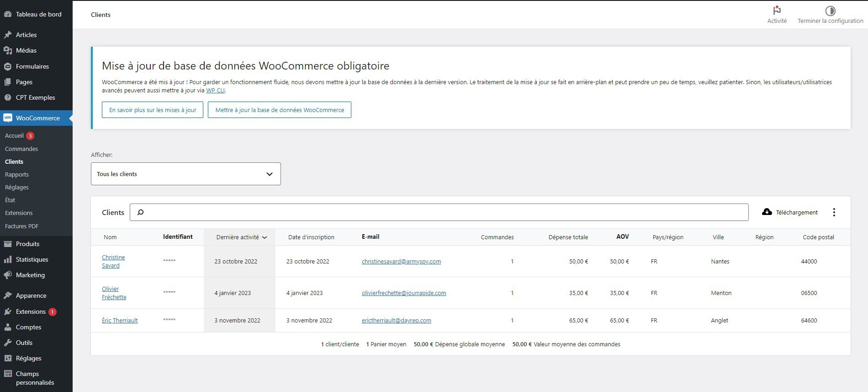This screenshot has width=868, height=392.
Task: Open Accueil submenu item
Action: [x=14, y=135]
